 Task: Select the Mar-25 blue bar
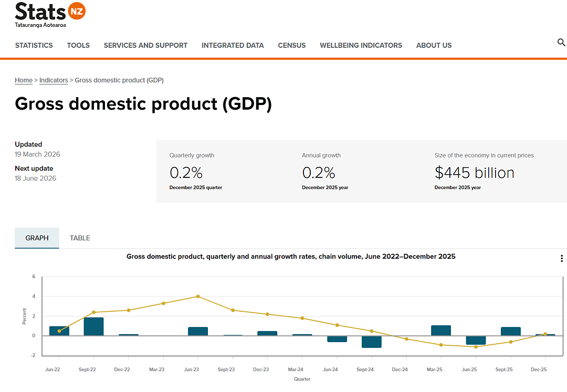coord(441,331)
